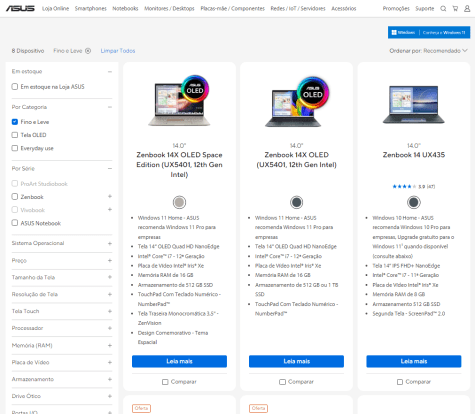This screenshot has height=414, width=475.
Task: Check the ASUS Notebook series box
Action: pyautogui.click(x=15, y=223)
